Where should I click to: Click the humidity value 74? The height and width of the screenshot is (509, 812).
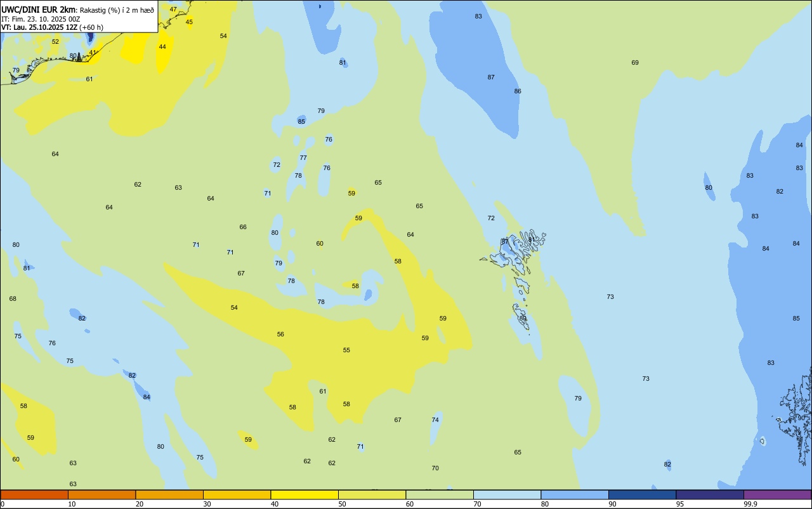pos(435,420)
